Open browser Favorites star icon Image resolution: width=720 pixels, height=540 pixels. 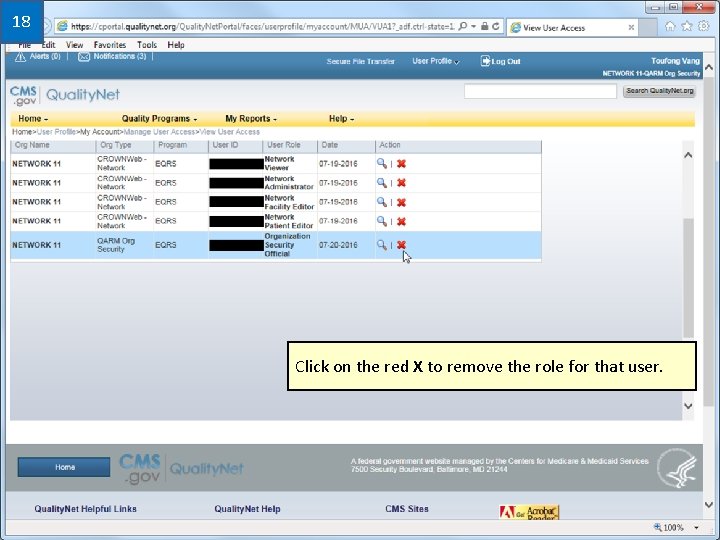tap(687, 26)
